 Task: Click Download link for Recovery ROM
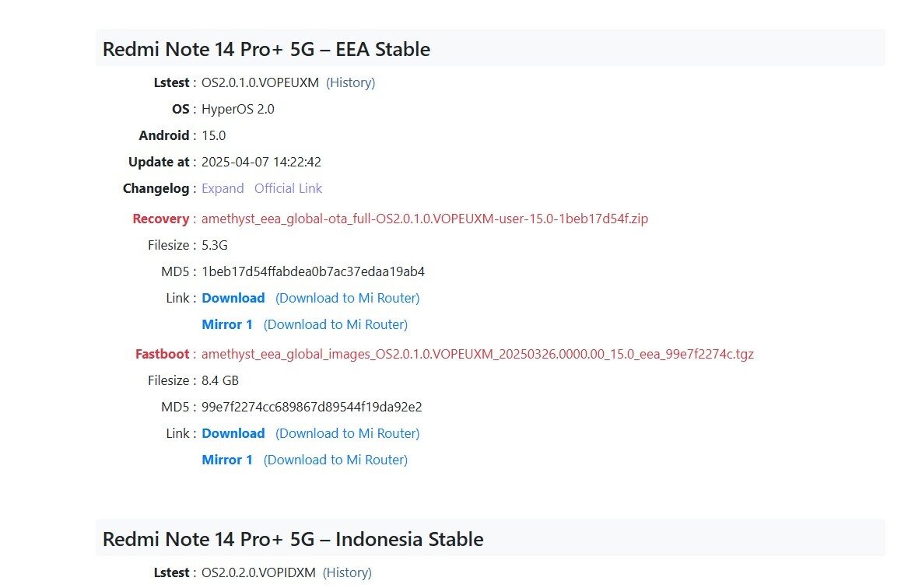click(x=233, y=298)
